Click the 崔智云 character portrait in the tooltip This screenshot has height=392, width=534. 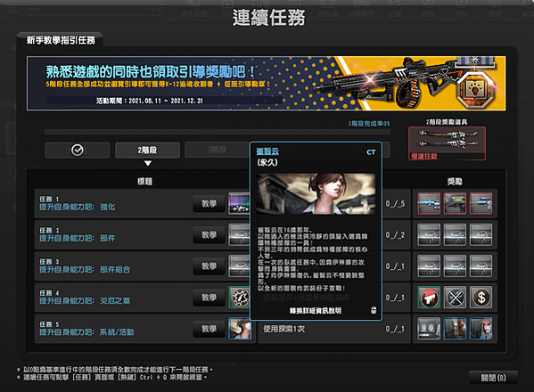coord(316,193)
